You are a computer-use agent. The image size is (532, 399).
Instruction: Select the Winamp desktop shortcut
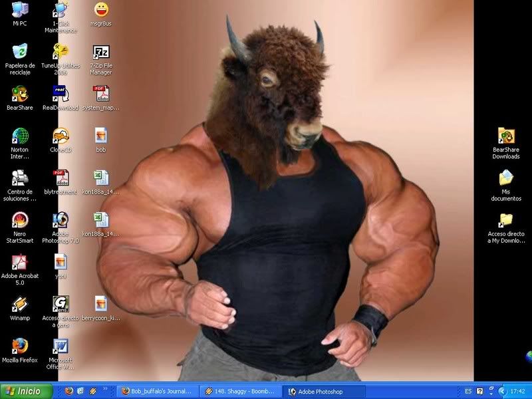[20, 305]
